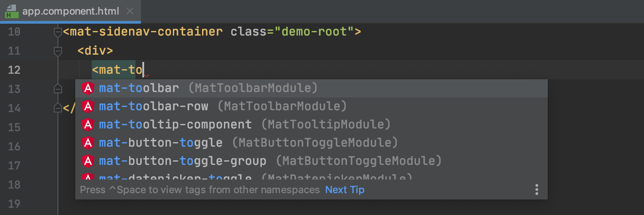Viewport: 644px width, 215px height.
Task: Click the Angular icon beside mat-button-toggle-group
Action: click(x=88, y=161)
